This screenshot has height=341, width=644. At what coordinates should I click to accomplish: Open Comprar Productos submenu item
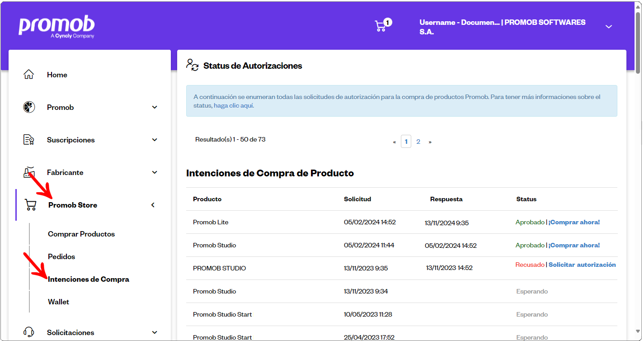[81, 234]
